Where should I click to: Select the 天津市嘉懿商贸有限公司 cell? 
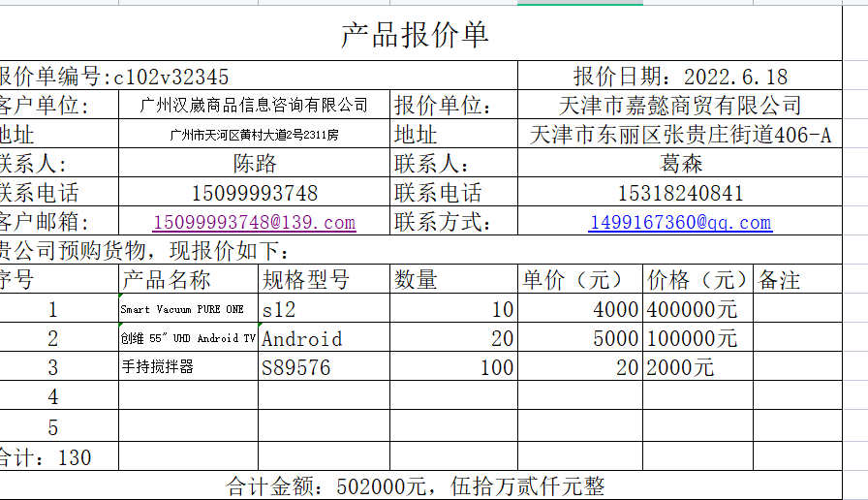tap(680, 106)
